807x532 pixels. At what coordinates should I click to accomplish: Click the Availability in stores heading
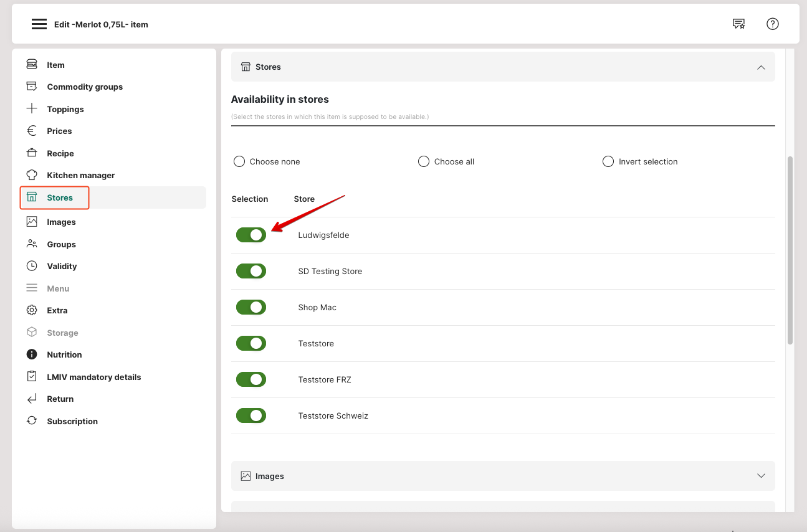(280, 99)
